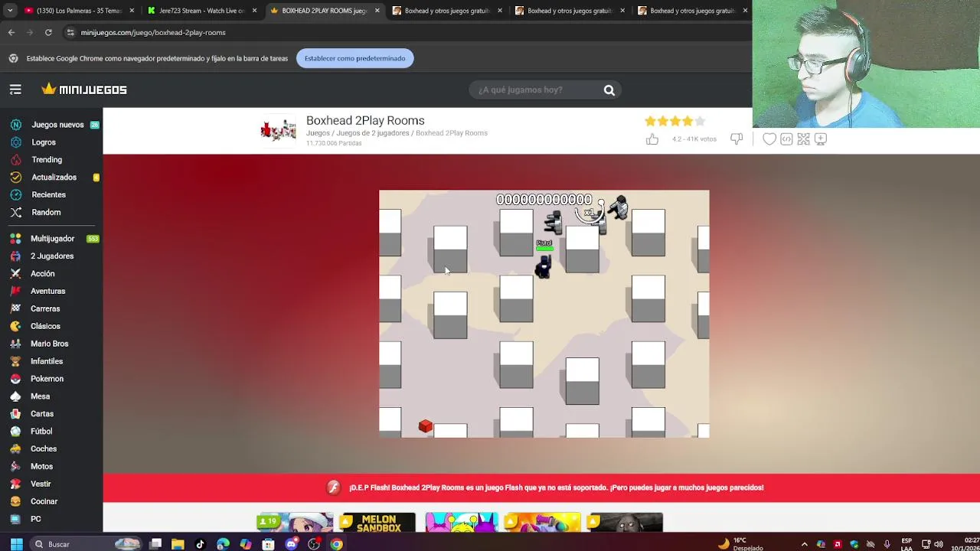Click the '11.730.006 Partidas' play count
The image size is (980, 551).
click(334, 143)
